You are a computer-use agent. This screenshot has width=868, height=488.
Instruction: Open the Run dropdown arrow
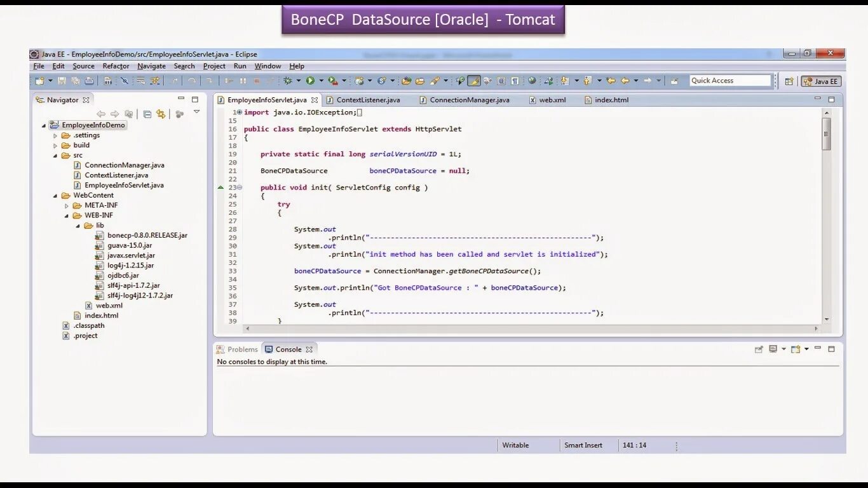pyautogui.click(x=321, y=81)
